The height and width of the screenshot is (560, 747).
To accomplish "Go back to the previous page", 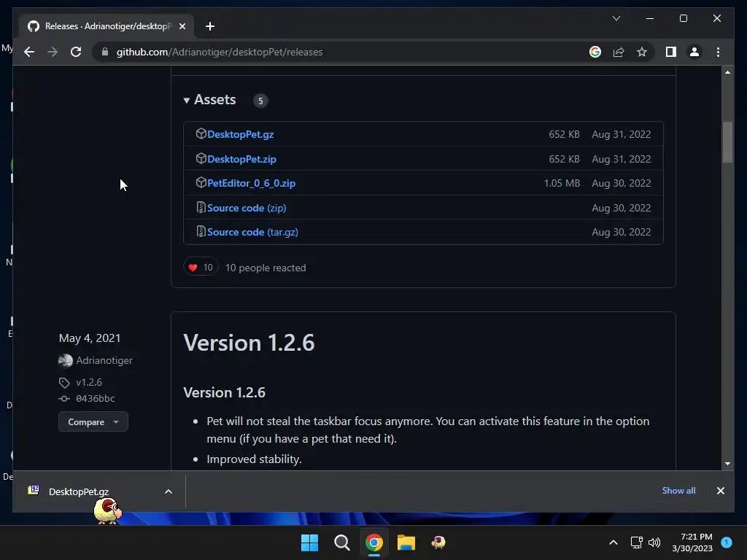I will [x=29, y=52].
